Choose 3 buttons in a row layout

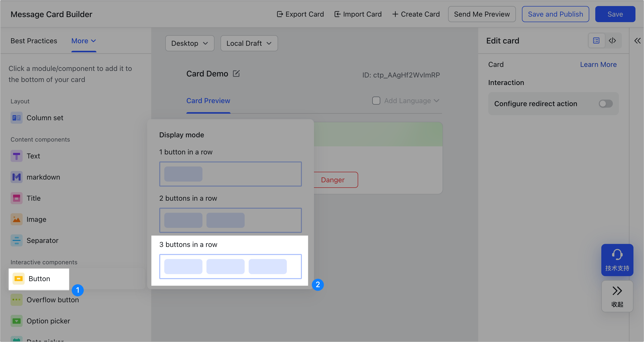click(x=230, y=266)
